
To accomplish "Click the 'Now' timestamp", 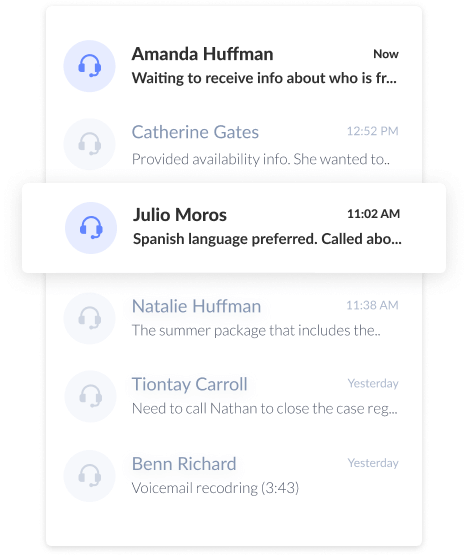I will coord(386,54).
